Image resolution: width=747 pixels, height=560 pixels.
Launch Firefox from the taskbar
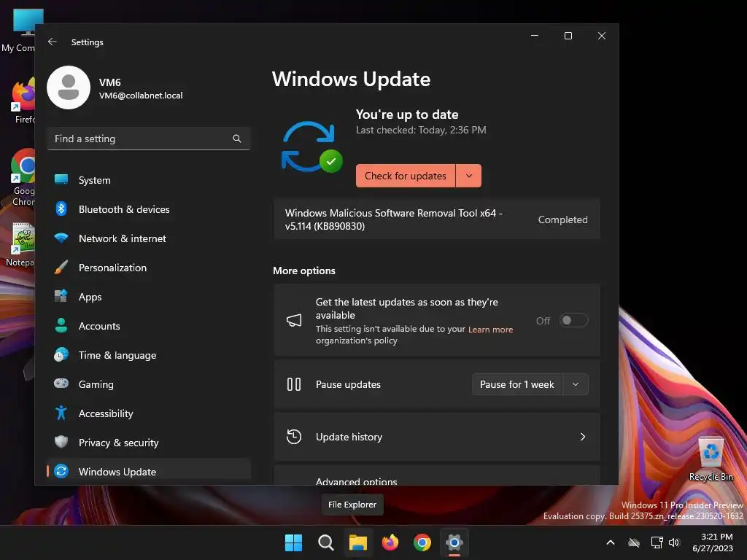(x=390, y=542)
